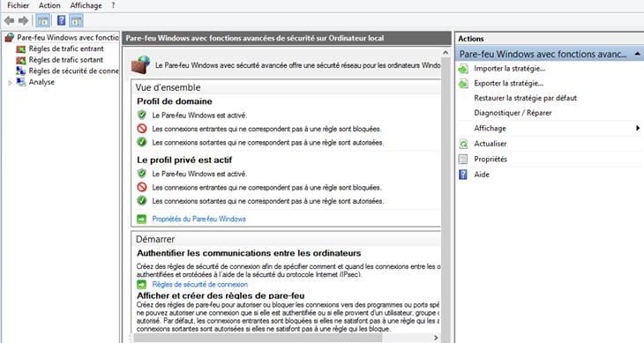Click the firewall root node icon in tree
This screenshot has height=343, width=644.
pos(10,38)
